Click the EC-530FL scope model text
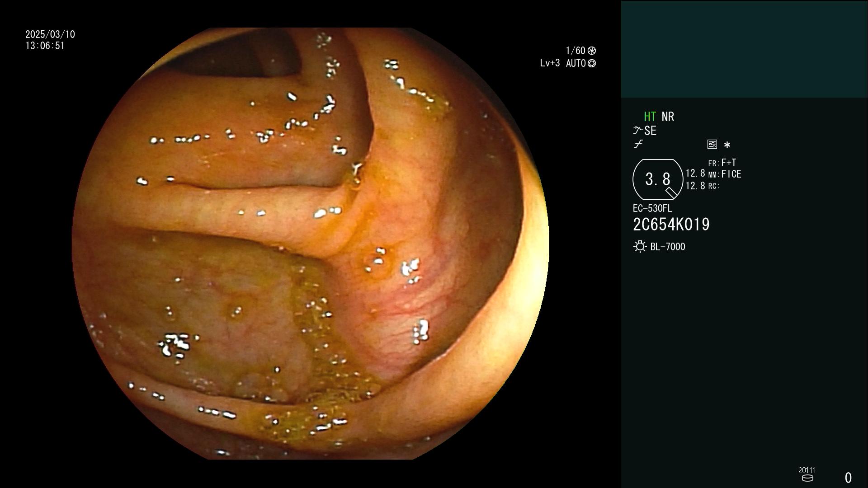Viewport: 868px width, 488px height. (652, 208)
